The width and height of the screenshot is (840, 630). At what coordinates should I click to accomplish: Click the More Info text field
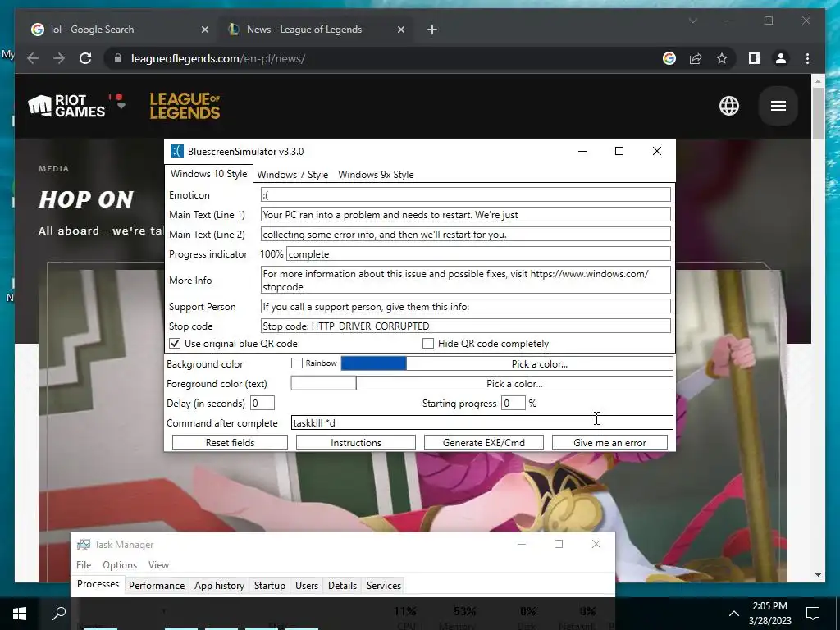pyautogui.click(x=466, y=281)
